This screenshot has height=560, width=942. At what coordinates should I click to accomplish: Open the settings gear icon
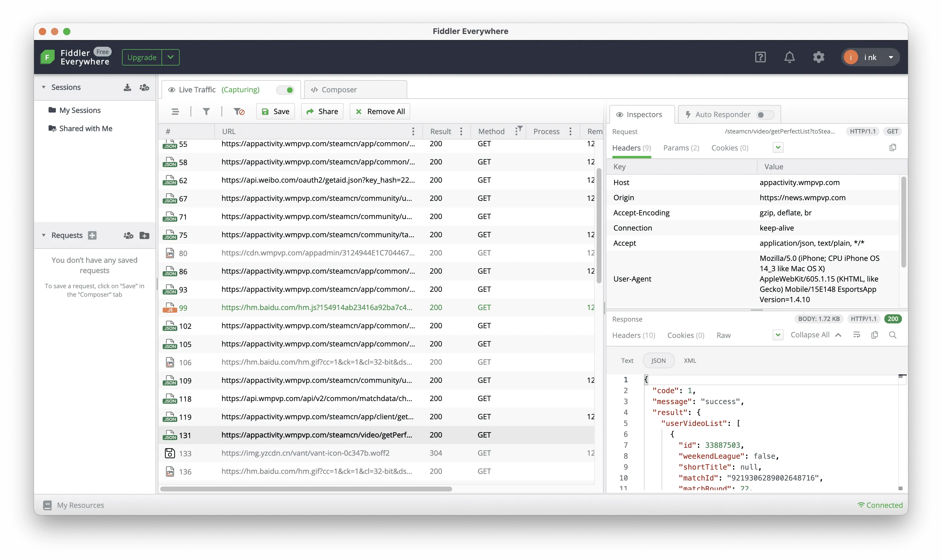pyautogui.click(x=818, y=57)
